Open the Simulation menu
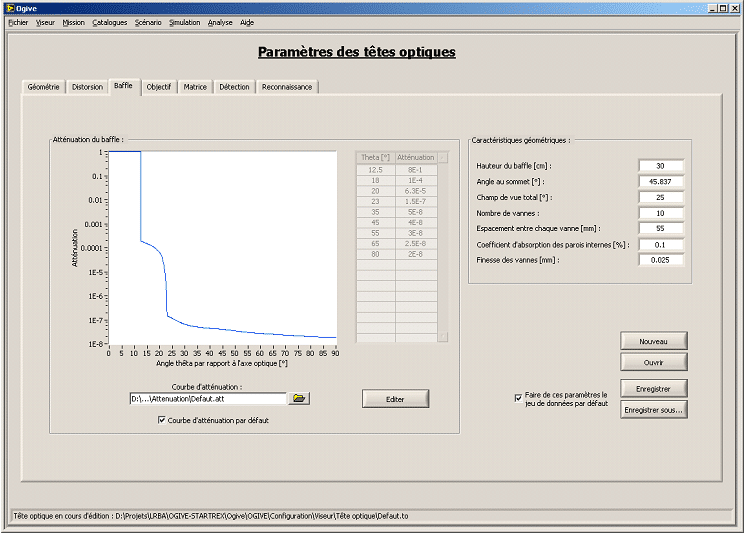Viewport: 744px width, 534px height. [184, 22]
